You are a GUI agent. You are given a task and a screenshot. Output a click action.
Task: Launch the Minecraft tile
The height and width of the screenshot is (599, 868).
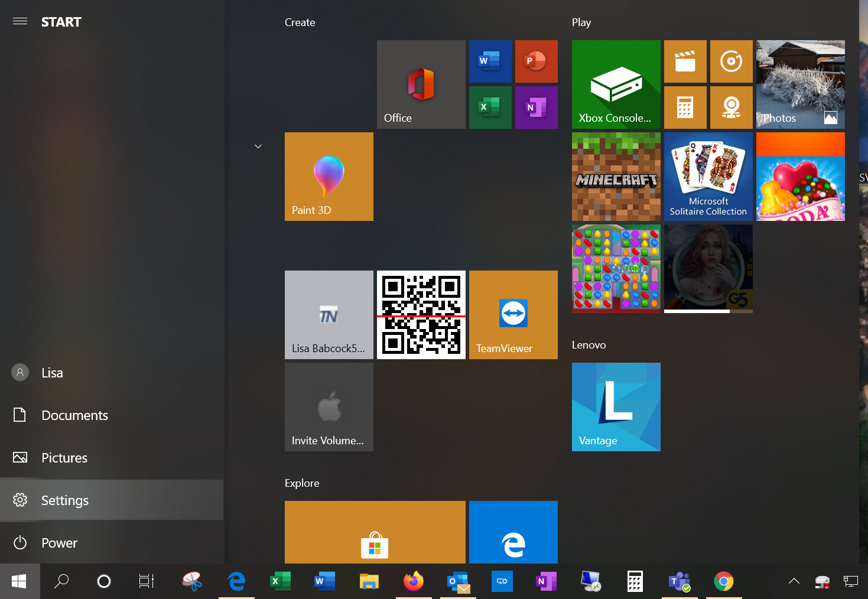coord(616,177)
